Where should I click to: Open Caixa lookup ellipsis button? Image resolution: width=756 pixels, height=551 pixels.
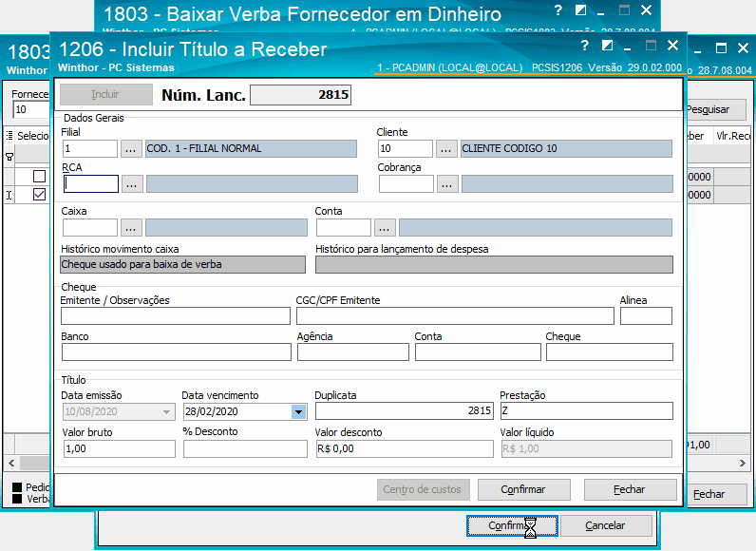(x=131, y=228)
